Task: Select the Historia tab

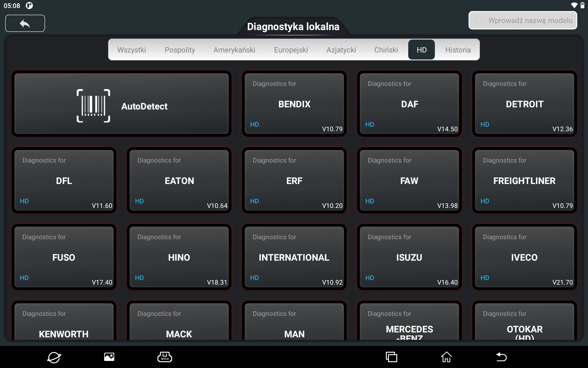Action: pyautogui.click(x=458, y=50)
